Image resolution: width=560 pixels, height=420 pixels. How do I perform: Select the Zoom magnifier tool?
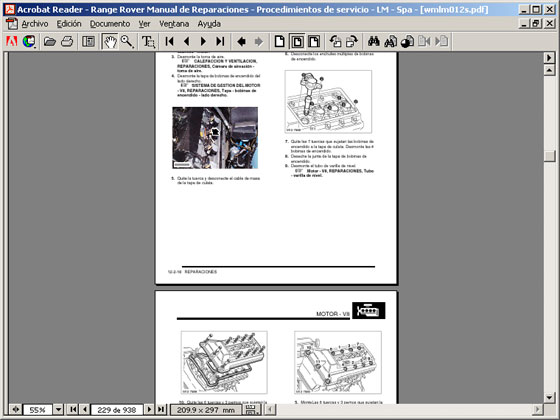tap(127, 41)
